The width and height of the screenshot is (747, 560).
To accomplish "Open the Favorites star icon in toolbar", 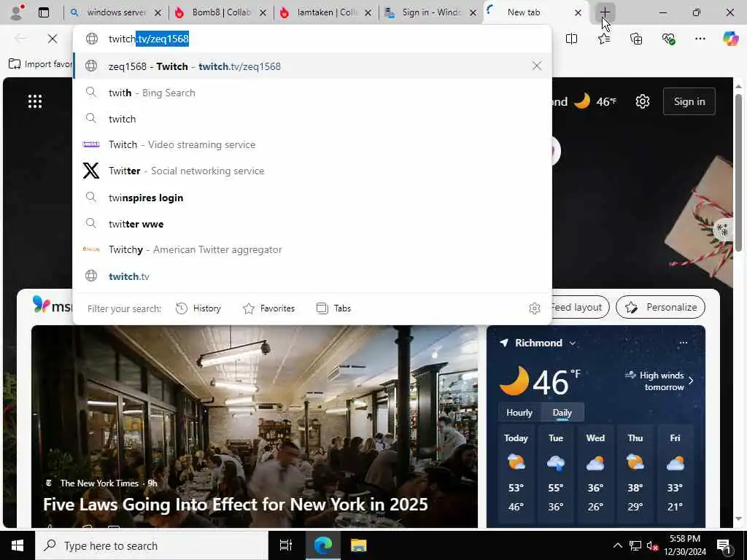I will [604, 39].
